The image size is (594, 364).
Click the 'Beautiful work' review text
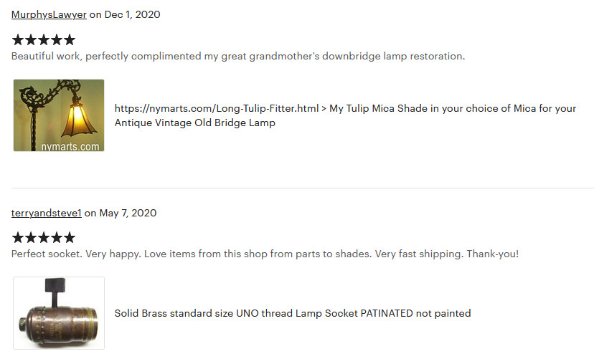[238, 56]
